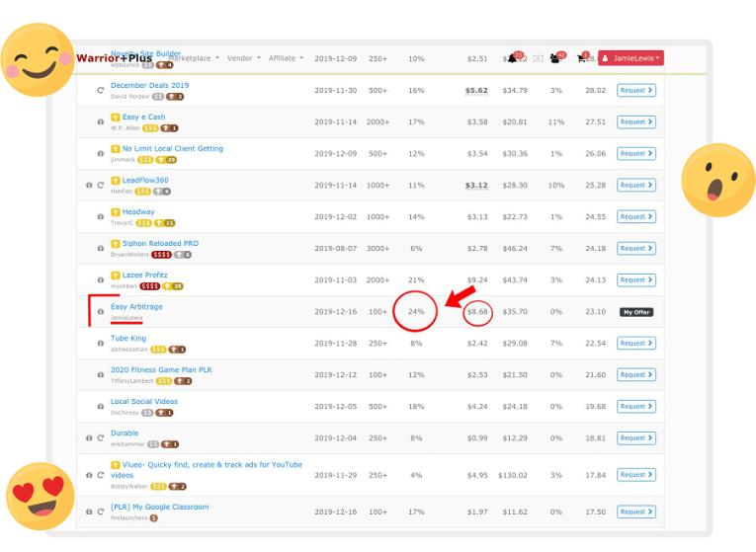Click the money bill icon in header
756x552 pixels.
pos(538,59)
